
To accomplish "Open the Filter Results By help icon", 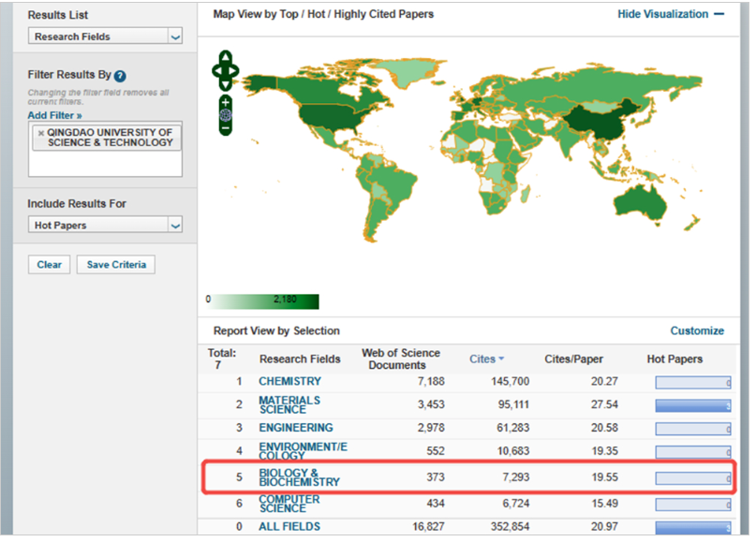I will [x=120, y=76].
